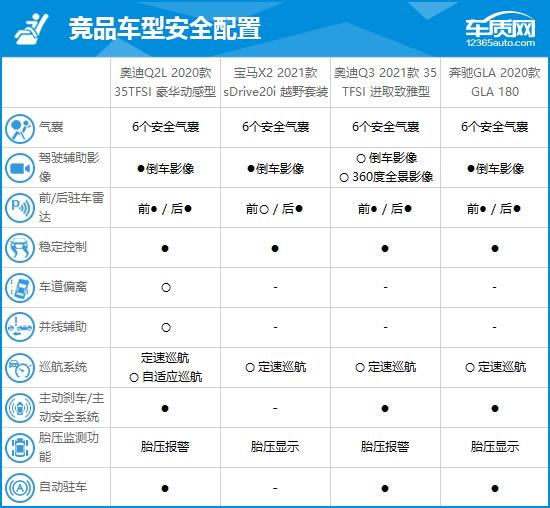Select 宝马X2 2021款 column header
This screenshot has width=550, height=508.
point(275,82)
